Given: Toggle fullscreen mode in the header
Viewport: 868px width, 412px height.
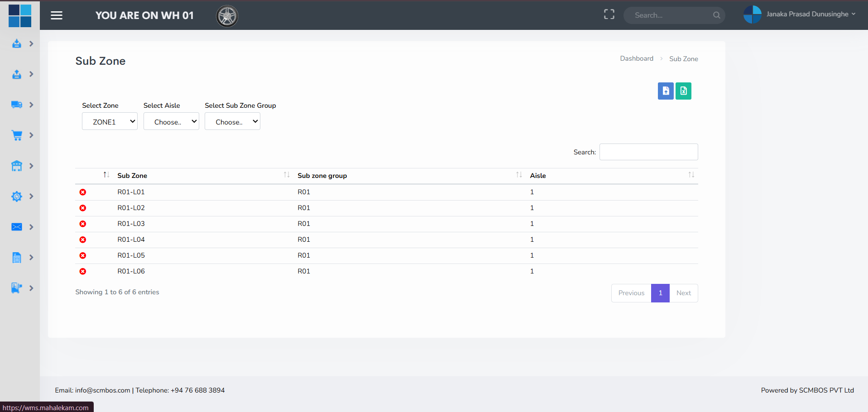Looking at the screenshot, I should pos(609,14).
